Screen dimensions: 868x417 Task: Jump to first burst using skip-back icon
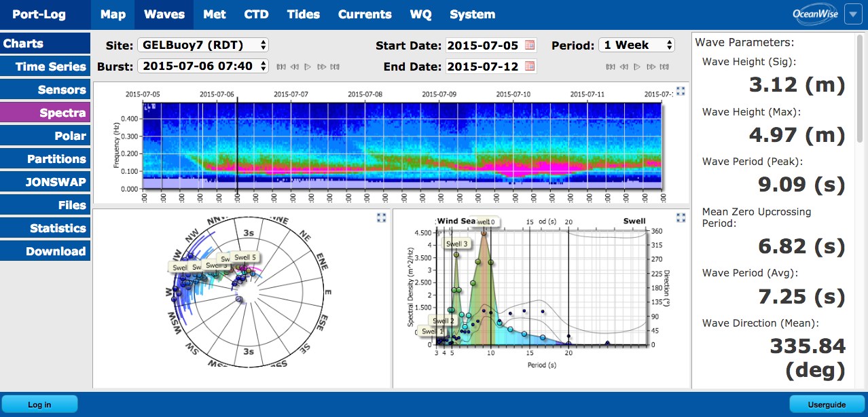click(281, 67)
